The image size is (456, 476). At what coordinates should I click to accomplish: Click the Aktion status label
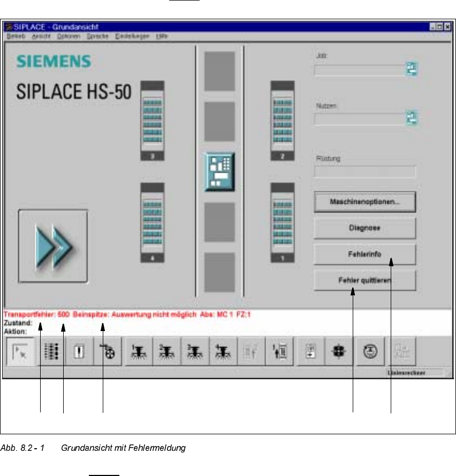[x=15, y=331]
